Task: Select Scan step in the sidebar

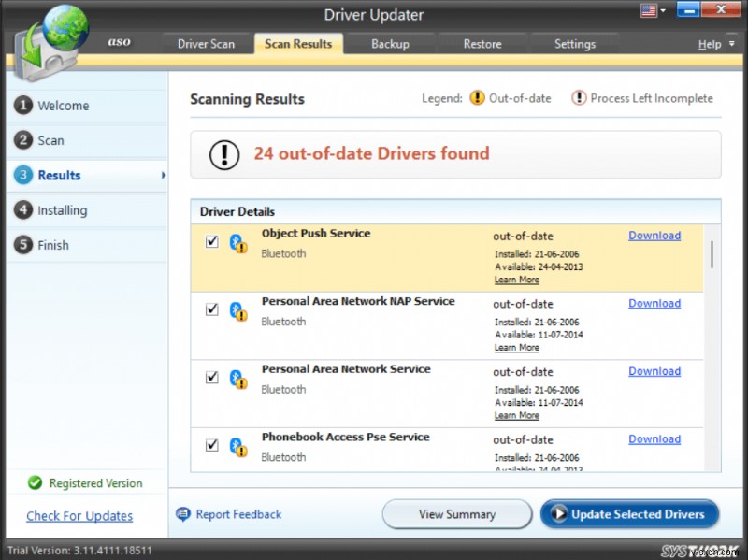Action: 87,140
